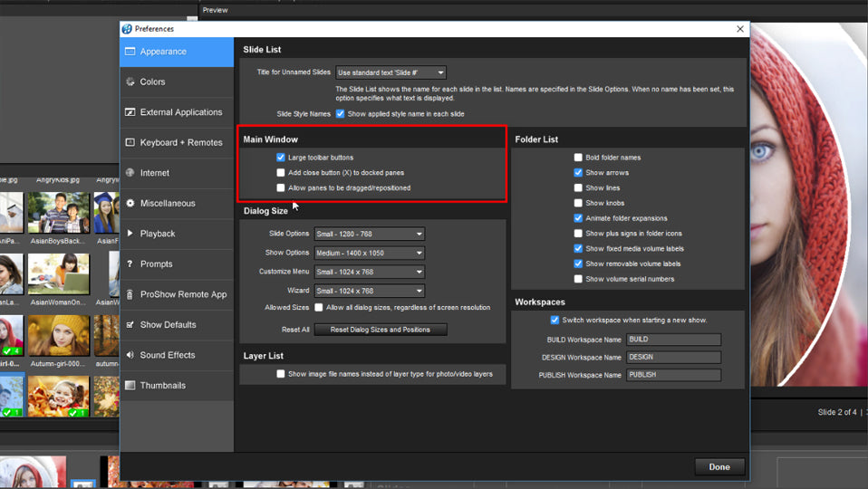Click the Prompts question mark icon

[130, 264]
